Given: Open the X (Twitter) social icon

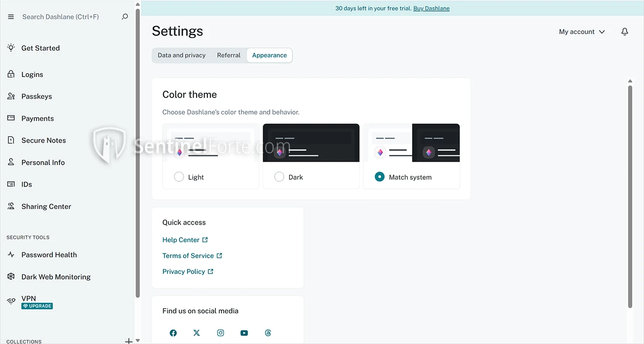Looking at the screenshot, I should pyautogui.click(x=197, y=333).
